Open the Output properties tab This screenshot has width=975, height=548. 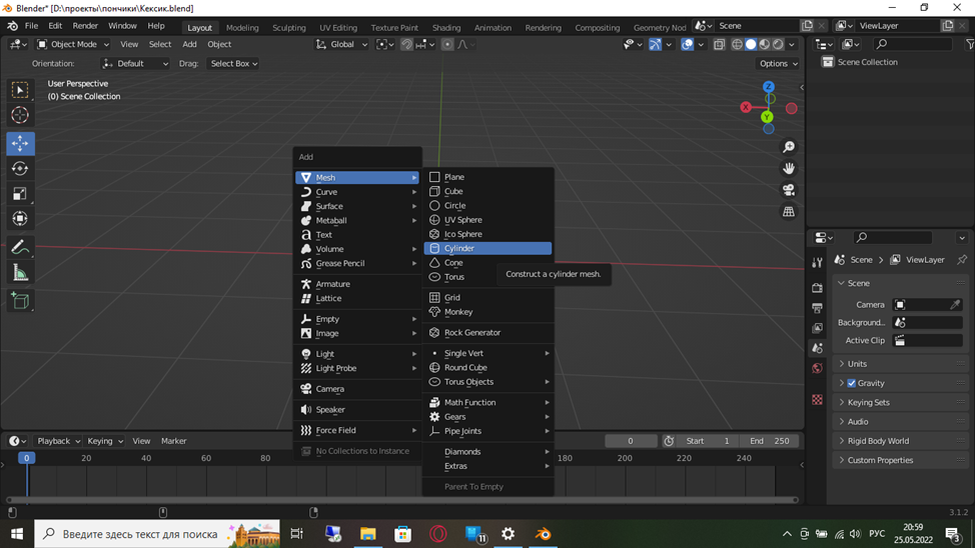pos(817,308)
